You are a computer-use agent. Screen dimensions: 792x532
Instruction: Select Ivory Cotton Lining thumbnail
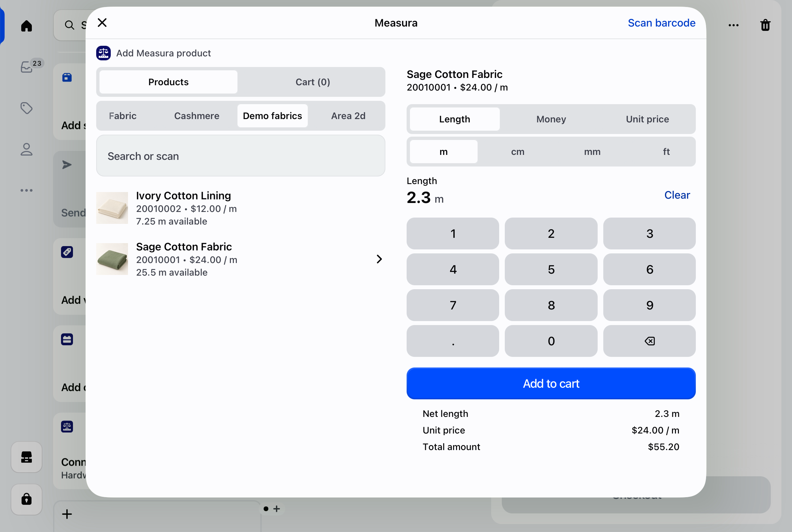click(x=112, y=208)
